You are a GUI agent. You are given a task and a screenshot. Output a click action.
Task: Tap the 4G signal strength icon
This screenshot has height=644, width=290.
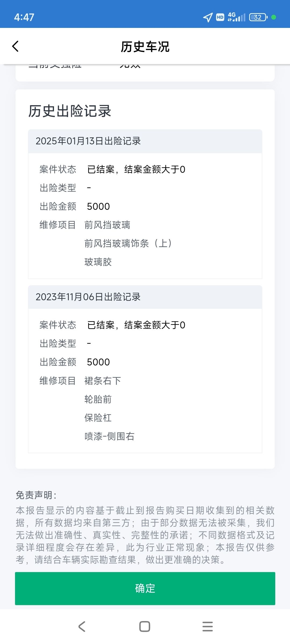pos(237,17)
